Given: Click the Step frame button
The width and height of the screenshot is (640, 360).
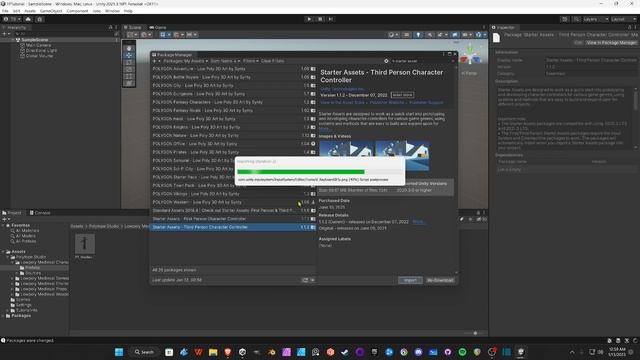Looking at the screenshot, I should point(331,19).
